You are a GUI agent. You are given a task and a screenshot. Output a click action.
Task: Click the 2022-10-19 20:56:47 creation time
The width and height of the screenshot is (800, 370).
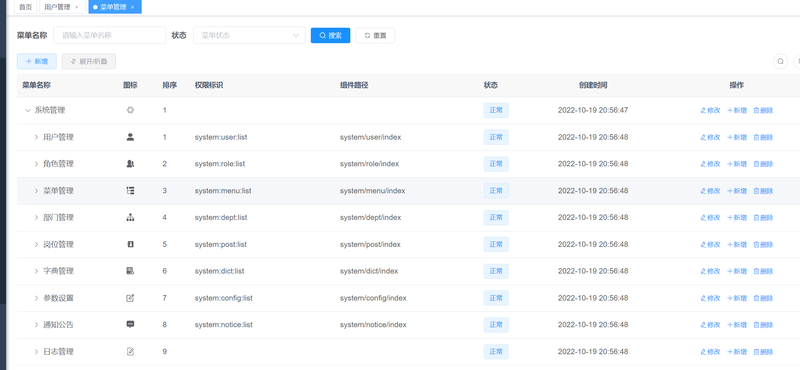point(593,110)
